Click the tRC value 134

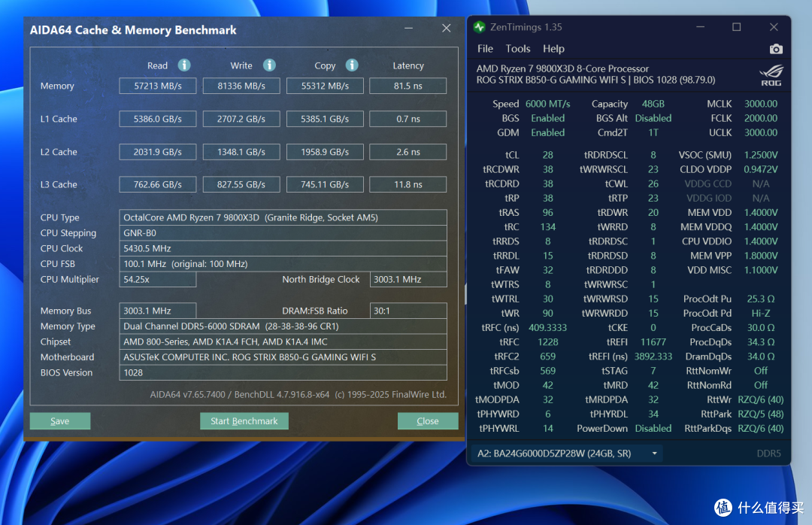pos(548,227)
